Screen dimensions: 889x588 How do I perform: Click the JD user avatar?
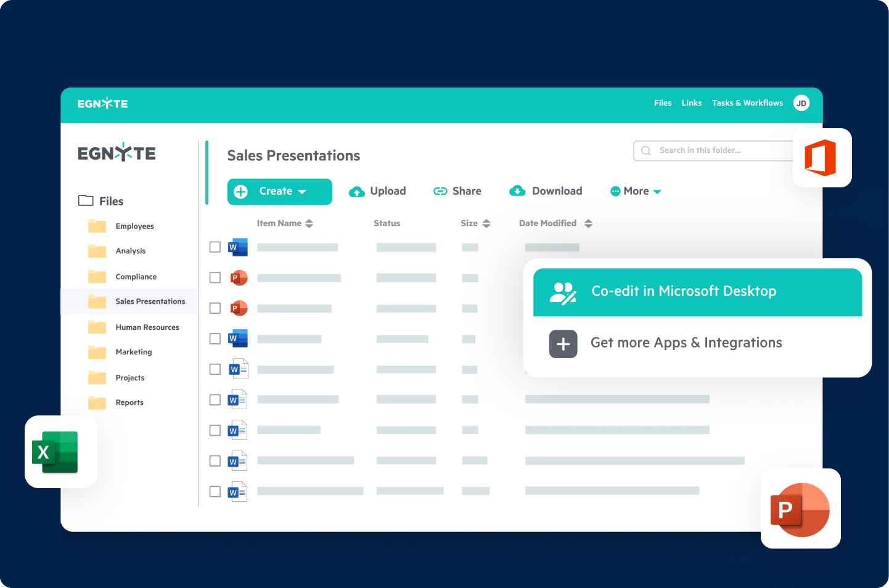pyautogui.click(x=801, y=103)
